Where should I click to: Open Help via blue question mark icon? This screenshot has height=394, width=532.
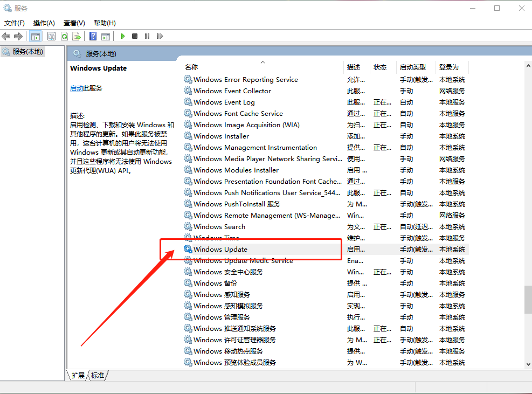[x=93, y=36]
